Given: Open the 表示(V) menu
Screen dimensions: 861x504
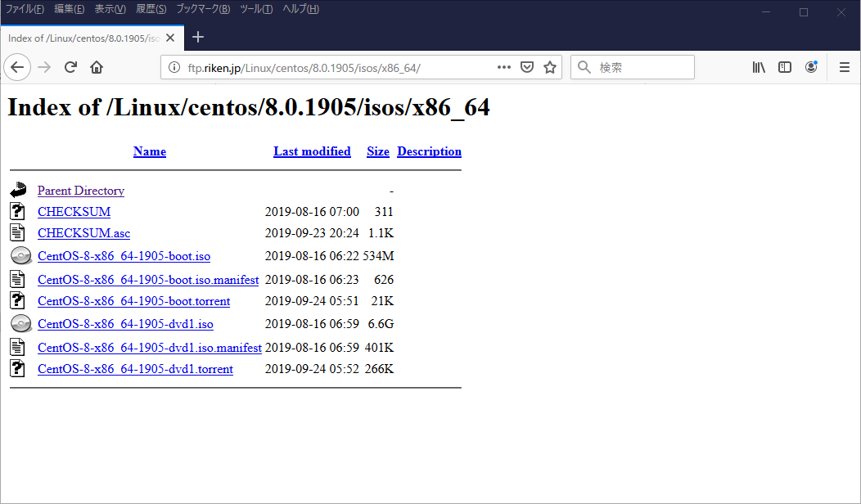Looking at the screenshot, I should pos(110,9).
